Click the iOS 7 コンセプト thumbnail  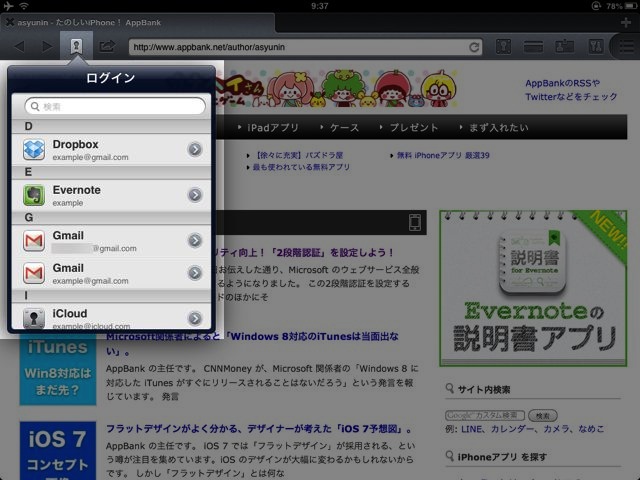58,451
